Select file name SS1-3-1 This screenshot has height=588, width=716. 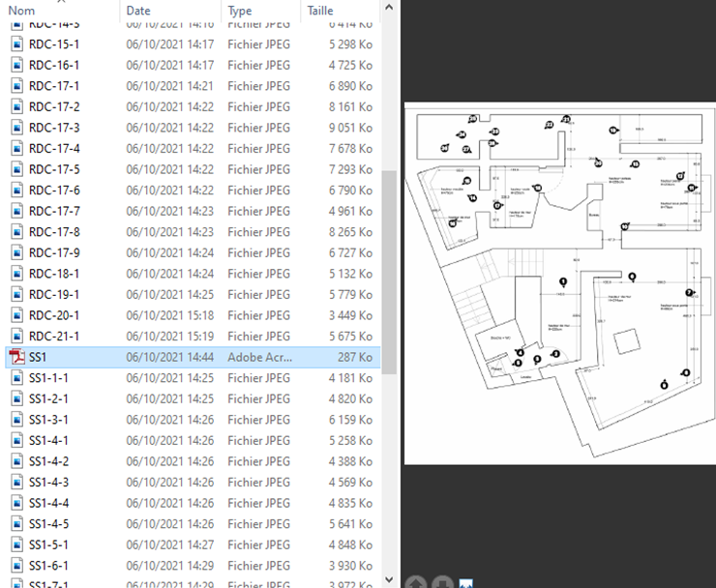(x=48, y=420)
